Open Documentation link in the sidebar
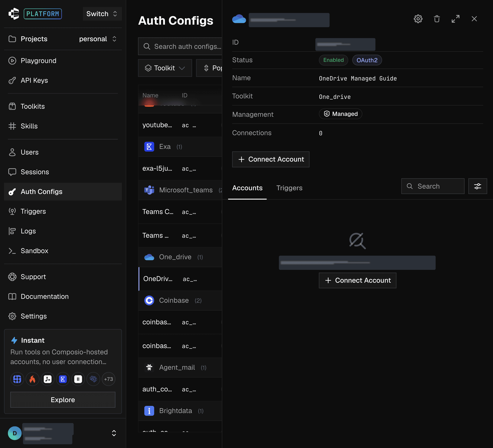Image resolution: width=493 pixels, height=448 pixels. point(63,296)
